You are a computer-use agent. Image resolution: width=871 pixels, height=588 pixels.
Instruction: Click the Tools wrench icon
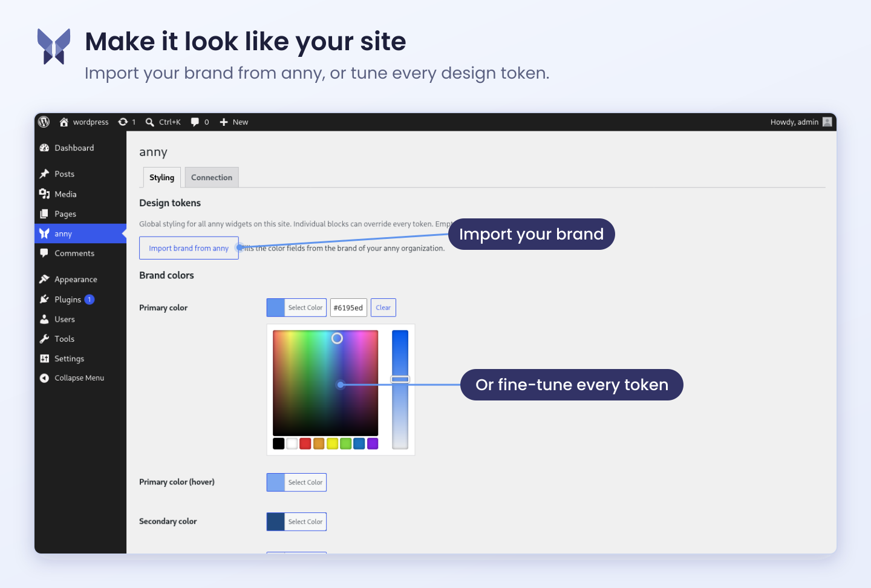point(44,339)
